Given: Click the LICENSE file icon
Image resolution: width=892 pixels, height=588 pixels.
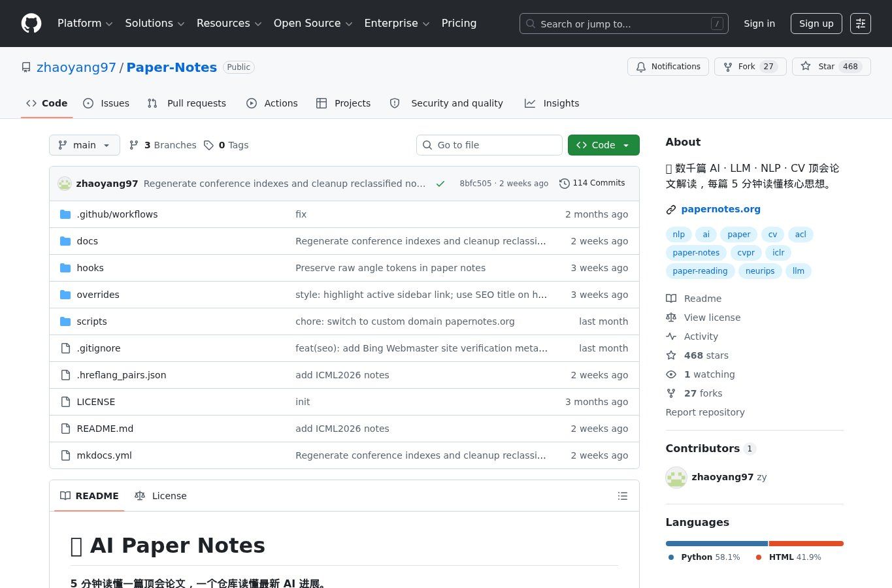Looking at the screenshot, I should click(x=65, y=402).
